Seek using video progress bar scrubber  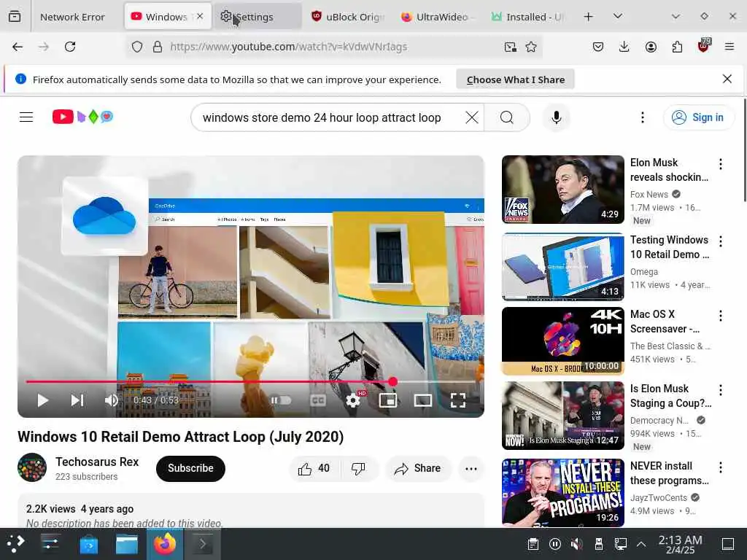point(392,381)
